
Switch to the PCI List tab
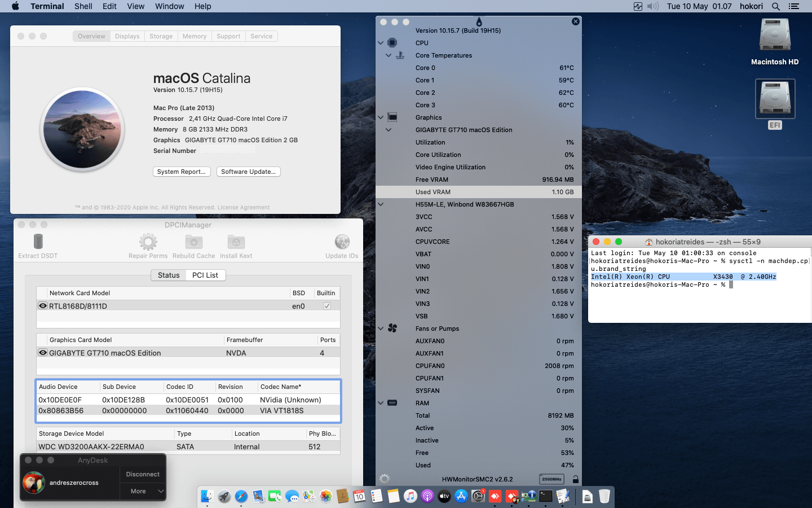205,275
